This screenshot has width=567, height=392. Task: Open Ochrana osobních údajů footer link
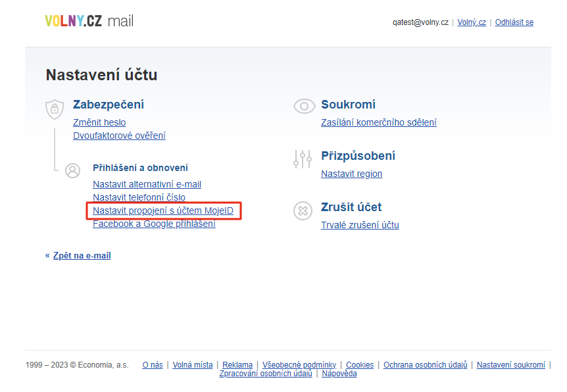tap(425, 365)
